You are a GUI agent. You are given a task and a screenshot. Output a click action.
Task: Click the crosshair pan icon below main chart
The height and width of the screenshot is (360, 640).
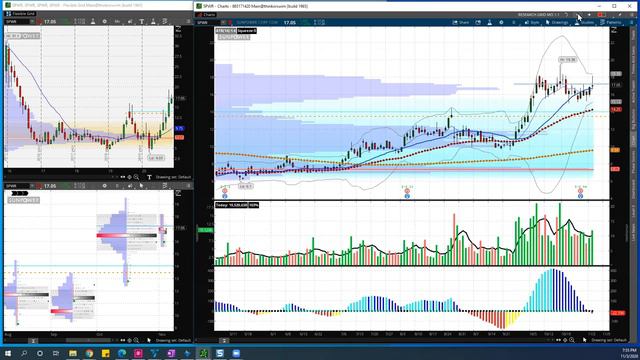click(565, 340)
